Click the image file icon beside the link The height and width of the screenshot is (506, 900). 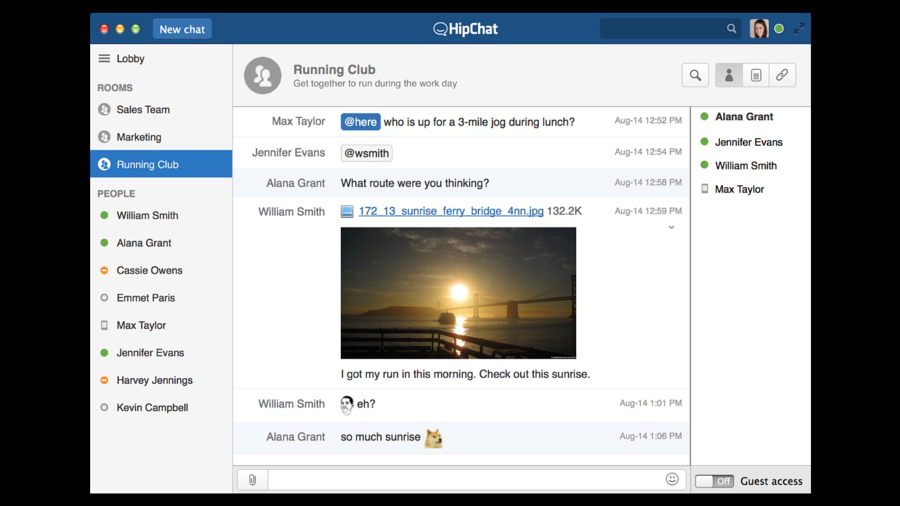(x=347, y=212)
